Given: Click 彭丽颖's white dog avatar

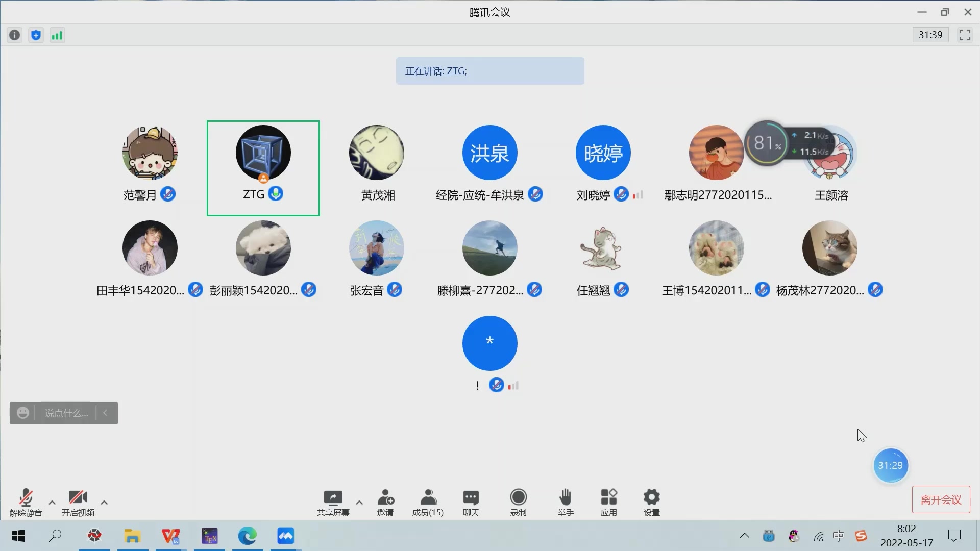Looking at the screenshot, I should click(x=263, y=248).
